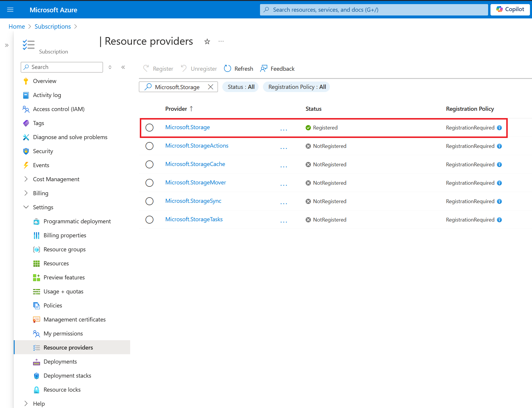Screen dimensions: 532x408
Task: Click the global search resources box
Action: click(x=374, y=10)
